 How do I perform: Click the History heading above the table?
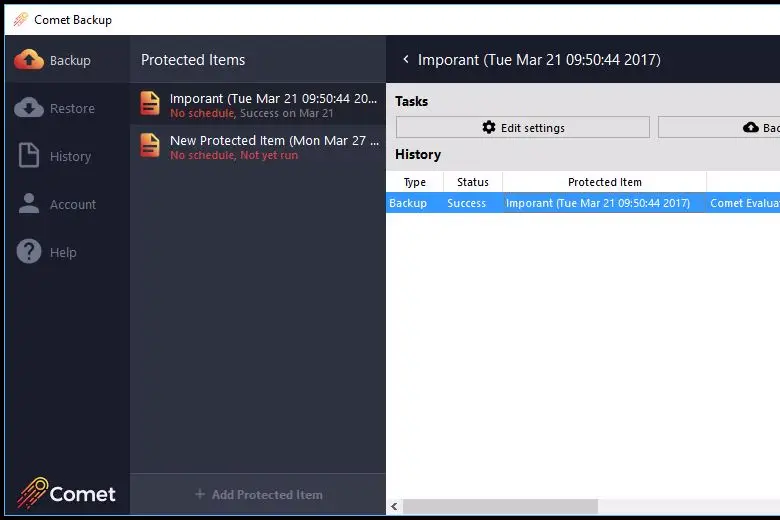point(418,154)
